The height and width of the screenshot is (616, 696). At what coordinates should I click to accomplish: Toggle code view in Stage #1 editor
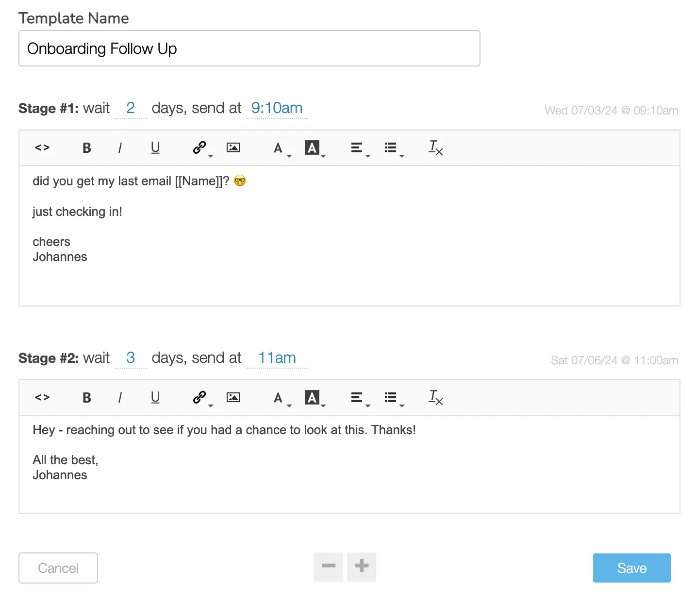pos(42,148)
